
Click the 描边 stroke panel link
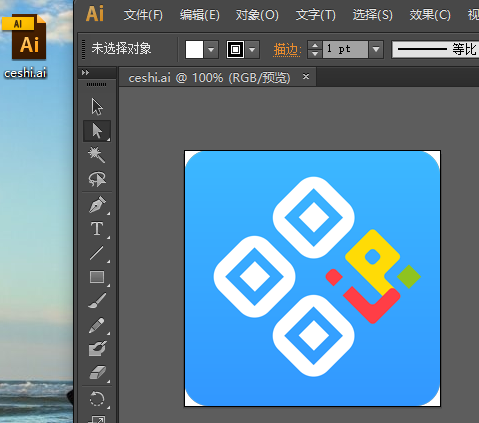pyautogui.click(x=287, y=50)
